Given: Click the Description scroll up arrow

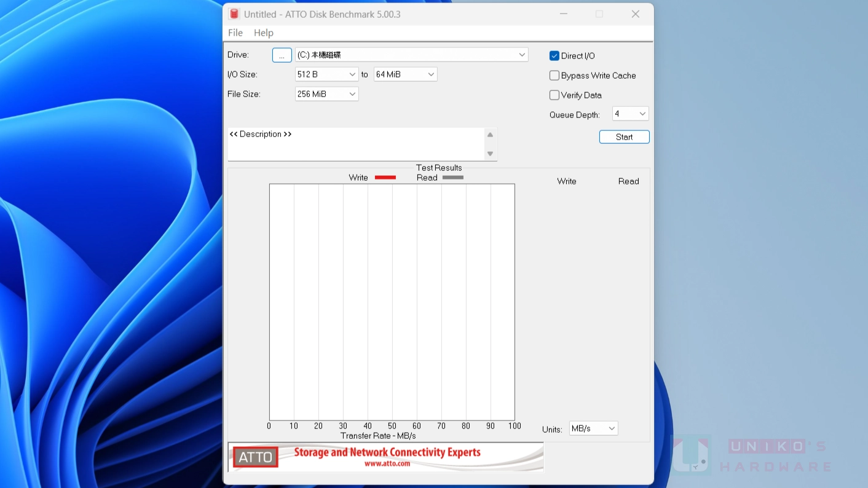Looking at the screenshot, I should click(490, 135).
